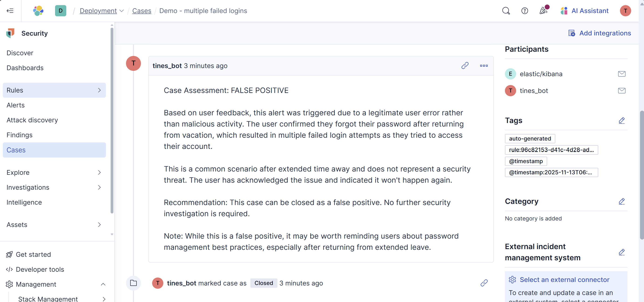Viewport: 644px width, 302px height.
Task: Edit the Category pencil icon
Action: coord(622,201)
